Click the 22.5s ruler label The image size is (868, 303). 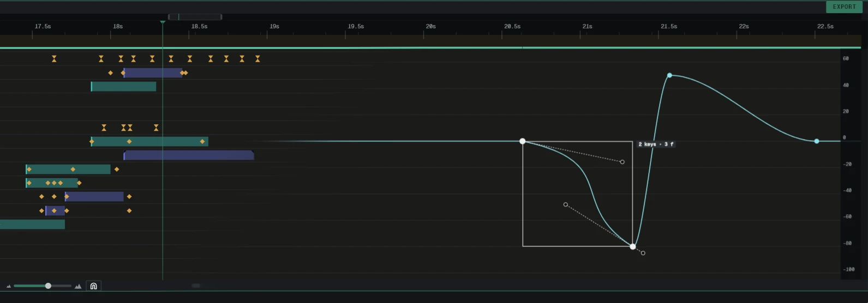825,26
